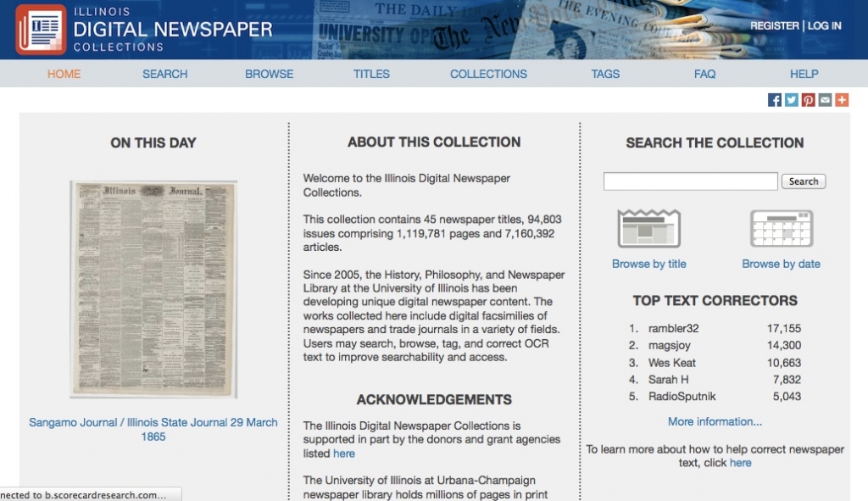
Task: Click the REGISTER link
Action: (773, 25)
